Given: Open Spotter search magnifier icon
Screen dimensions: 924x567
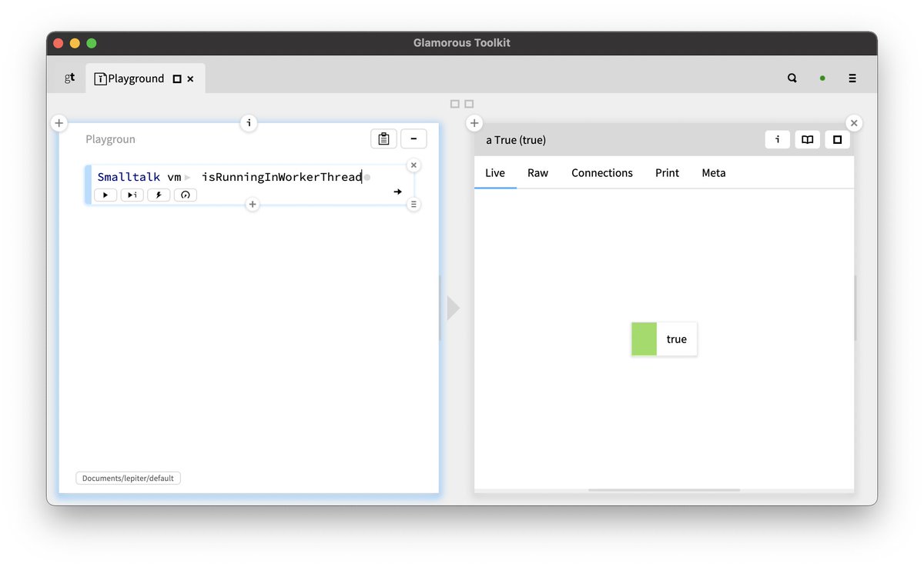Looking at the screenshot, I should [792, 78].
